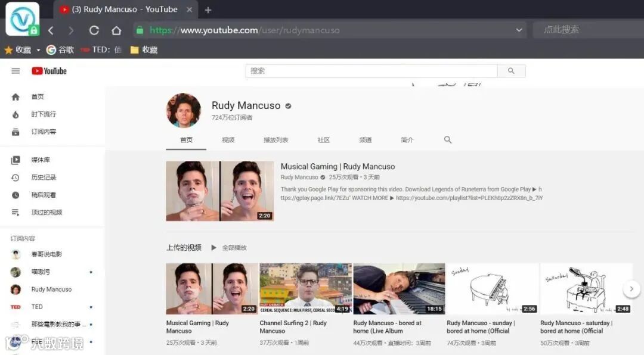The height and width of the screenshot is (355, 644).
Task: Open Rudy Mancuso subscription in sidebar
Action: [52, 289]
